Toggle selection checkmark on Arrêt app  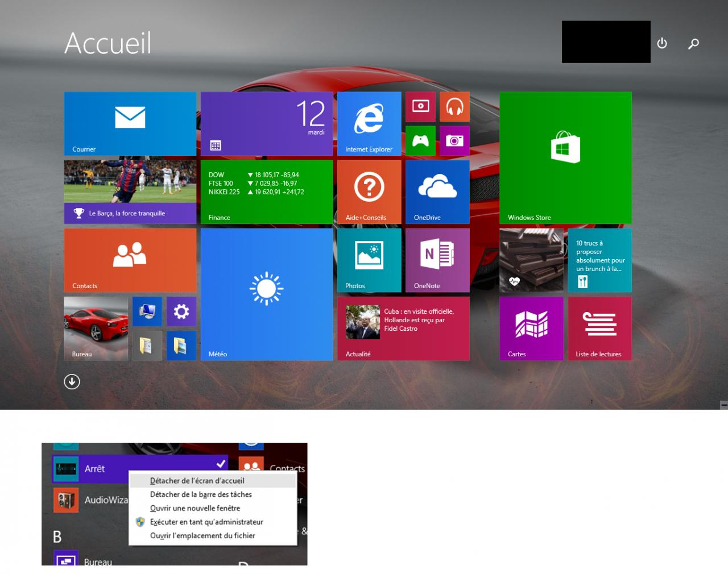[x=221, y=463]
